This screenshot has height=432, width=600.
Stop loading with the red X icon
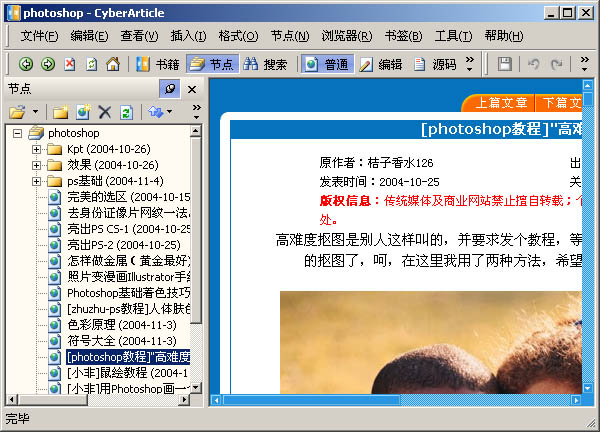70,64
